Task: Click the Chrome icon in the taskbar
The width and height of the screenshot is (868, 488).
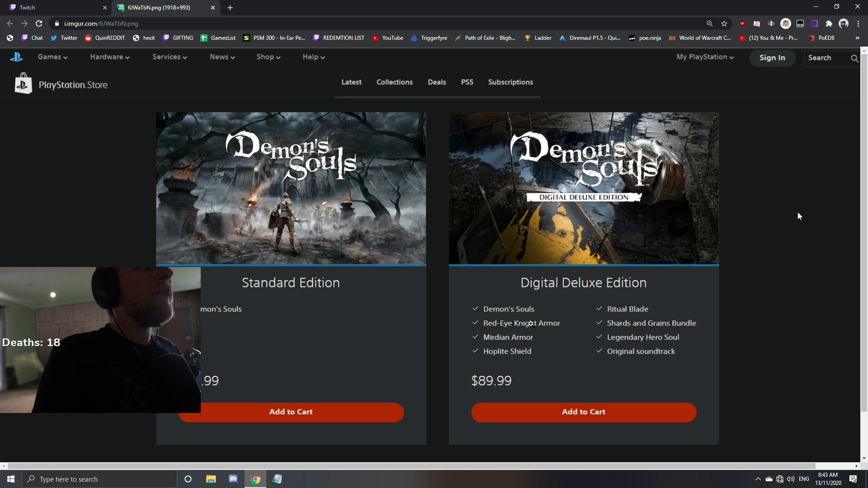Action: tap(256, 479)
